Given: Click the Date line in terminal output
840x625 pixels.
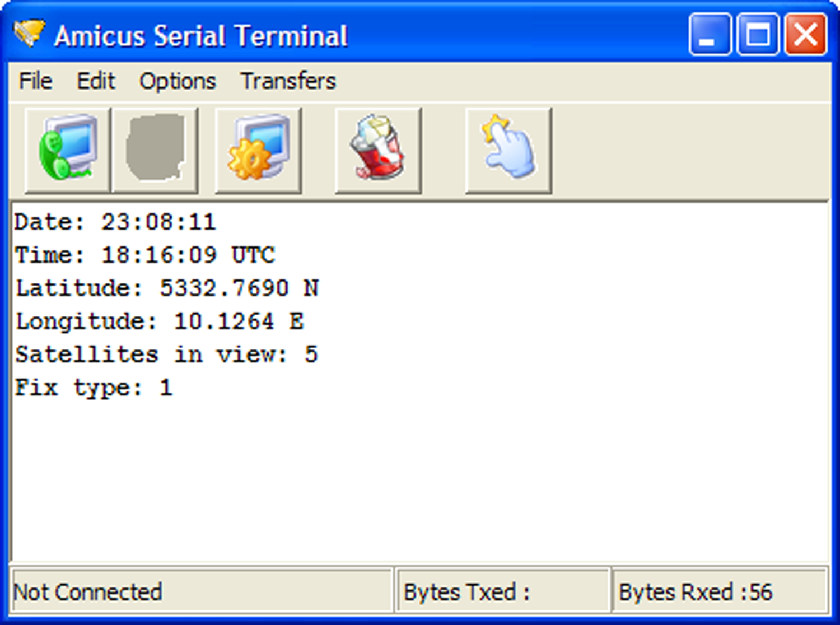Looking at the screenshot, I should (115, 222).
